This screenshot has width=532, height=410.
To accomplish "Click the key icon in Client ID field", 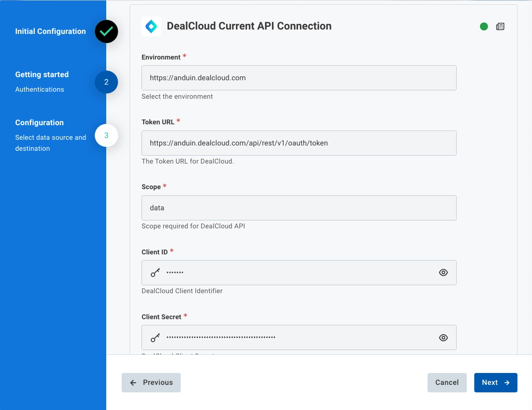I will (x=155, y=272).
